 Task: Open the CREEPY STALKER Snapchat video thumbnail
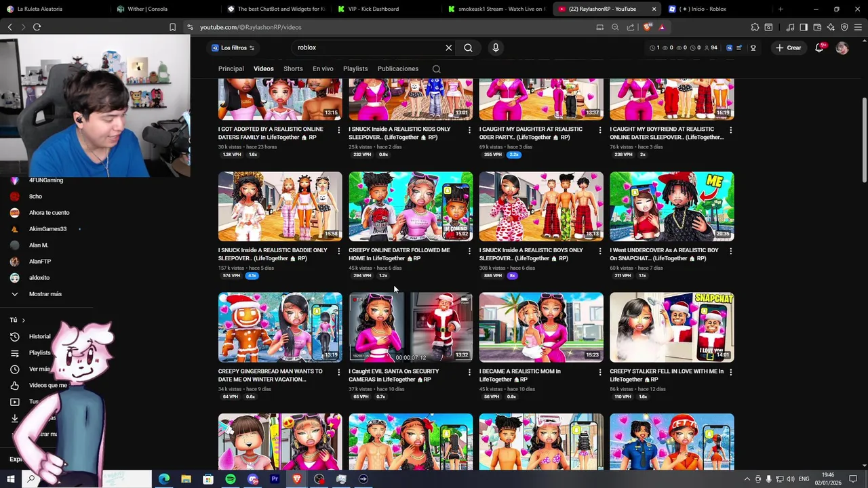coord(671,327)
